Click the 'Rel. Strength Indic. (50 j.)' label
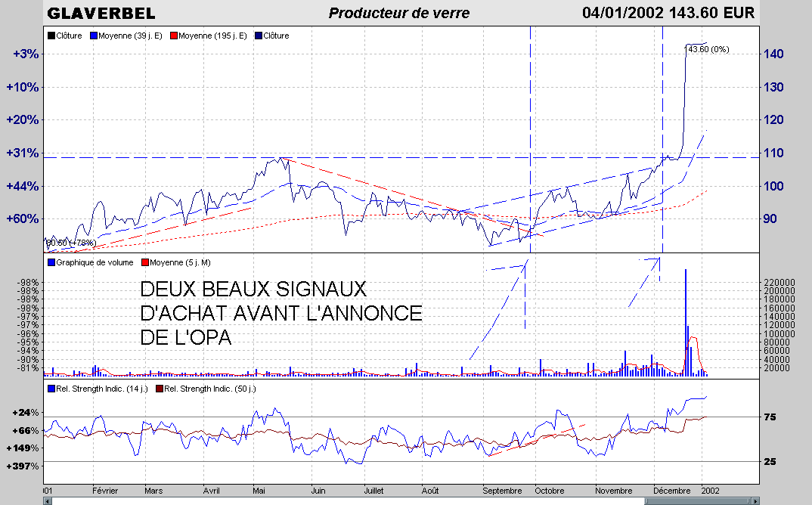Image resolution: width=812 pixels, height=505 pixels. point(210,389)
